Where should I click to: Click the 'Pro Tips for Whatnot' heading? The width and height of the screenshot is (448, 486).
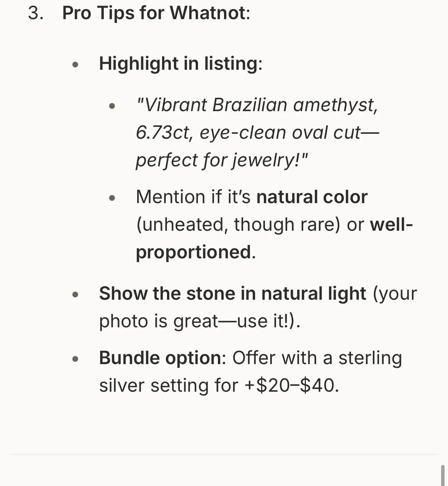pos(154,13)
